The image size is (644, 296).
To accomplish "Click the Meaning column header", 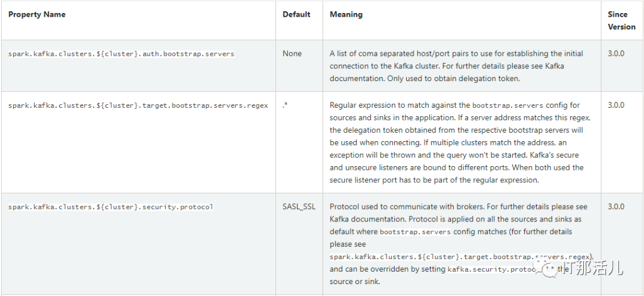I will (346, 14).
